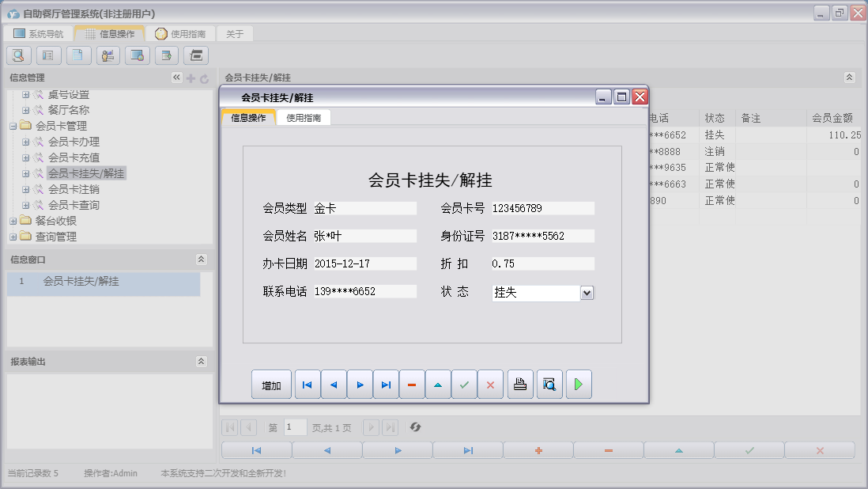Click the new document toolbar icon

point(76,55)
